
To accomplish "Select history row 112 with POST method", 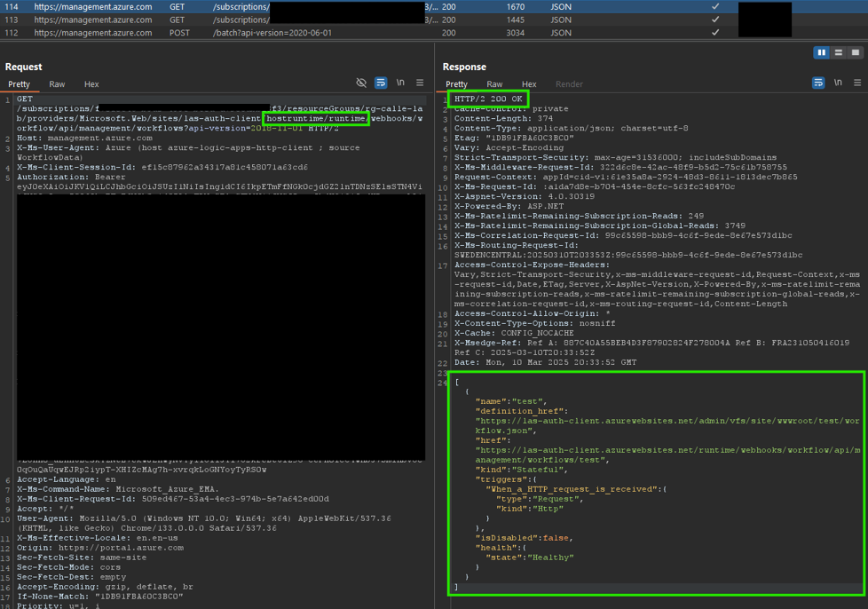I will point(434,33).
